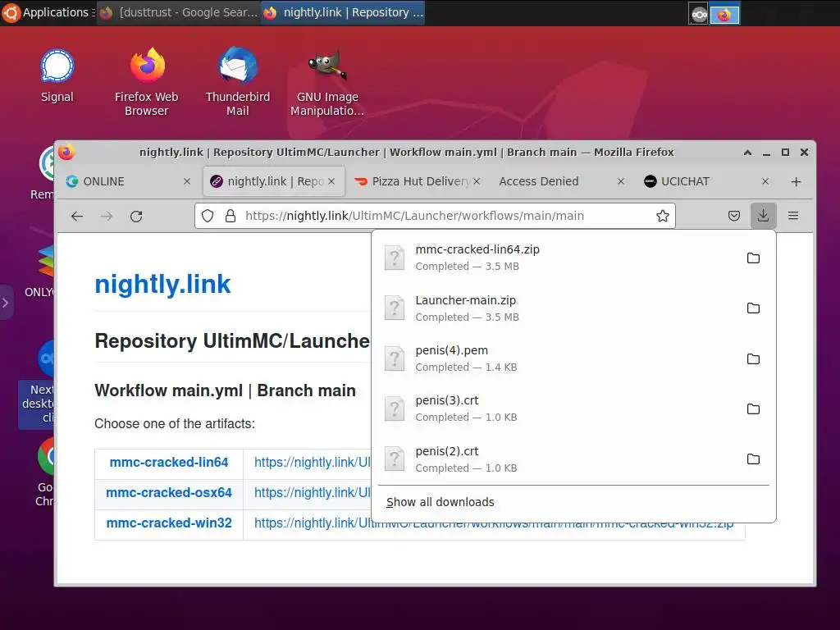
Task: Bookmark this page with the star
Action: 663,216
